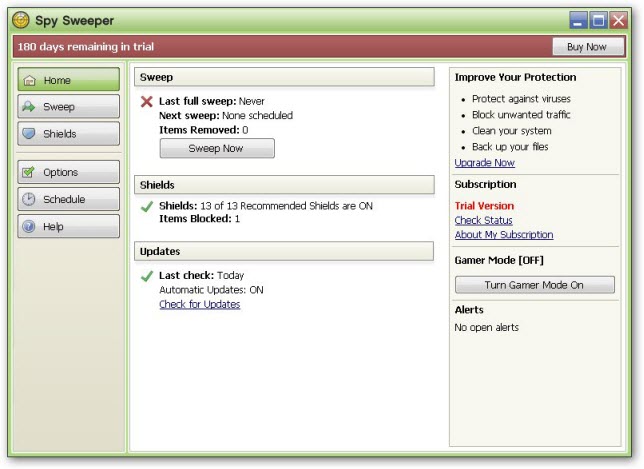
Task: Follow the Upgrade Now link
Action: [484, 163]
